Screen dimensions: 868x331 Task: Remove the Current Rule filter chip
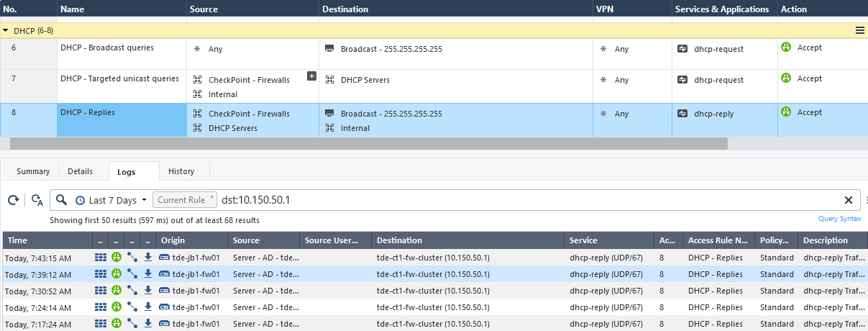[212, 197]
